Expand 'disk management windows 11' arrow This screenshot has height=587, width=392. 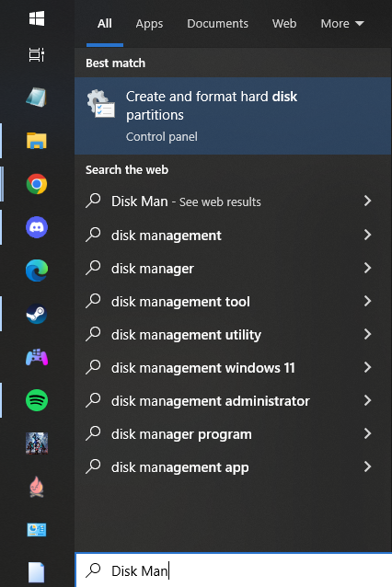click(368, 367)
